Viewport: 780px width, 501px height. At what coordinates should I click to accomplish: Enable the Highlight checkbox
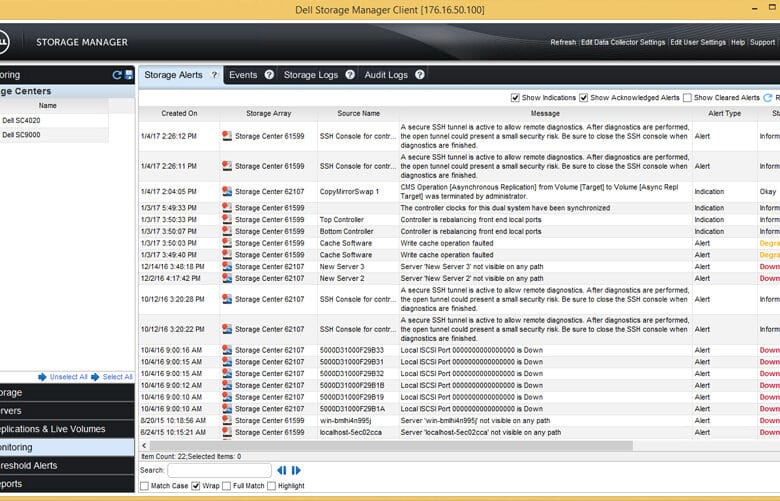[272, 486]
